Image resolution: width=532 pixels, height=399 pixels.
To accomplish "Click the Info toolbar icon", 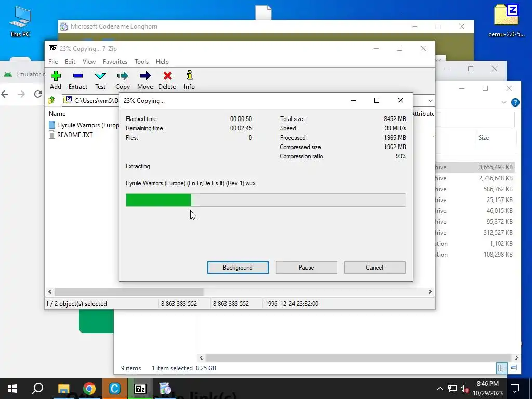I will pos(189,80).
